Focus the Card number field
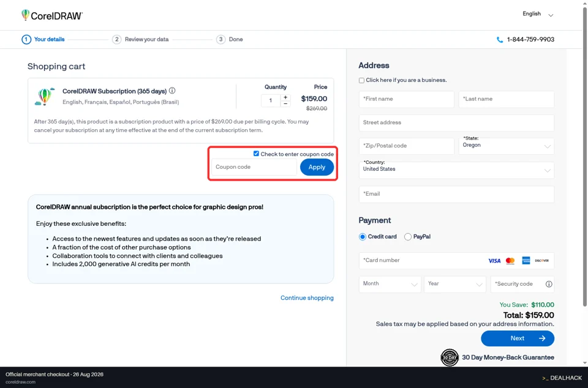588x388 pixels. pyautogui.click(x=456, y=261)
